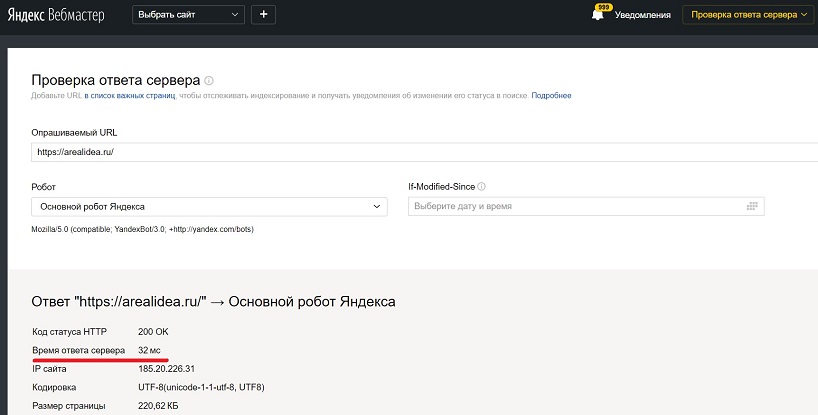Open calendar grid icon in date field
This screenshot has height=415, width=818.
pos(752,206)
